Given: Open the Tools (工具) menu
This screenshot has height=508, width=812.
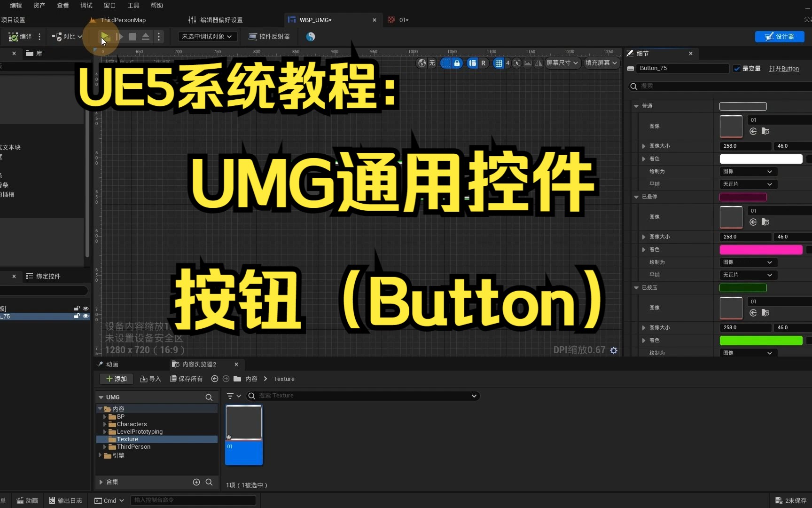Looking at the screenshot, I should pos(133,6).
